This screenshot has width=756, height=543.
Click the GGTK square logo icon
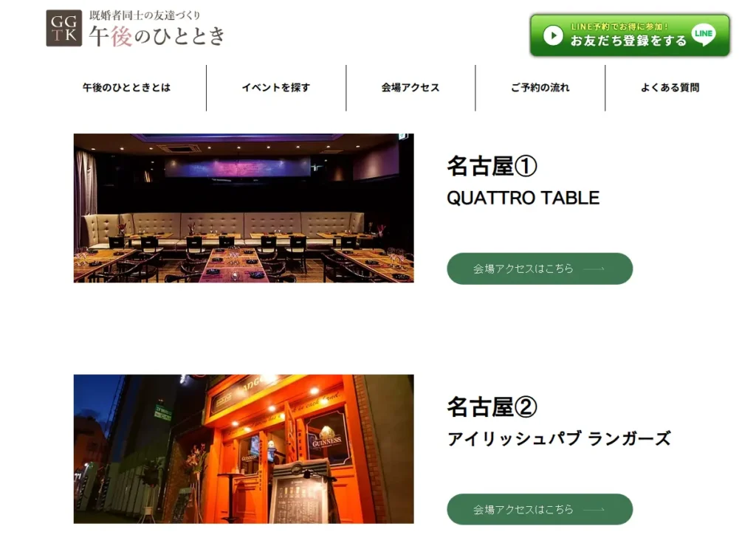point(63,29)
